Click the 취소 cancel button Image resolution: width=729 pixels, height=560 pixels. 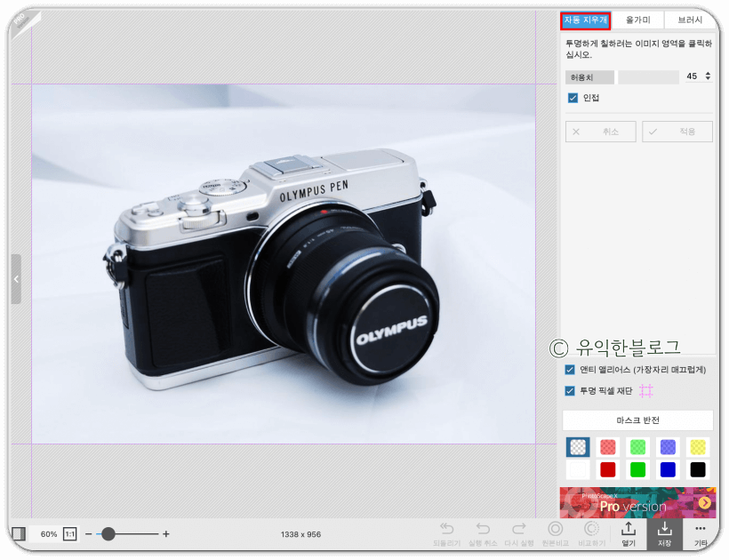pyautogui.click(x=601, y=132)
